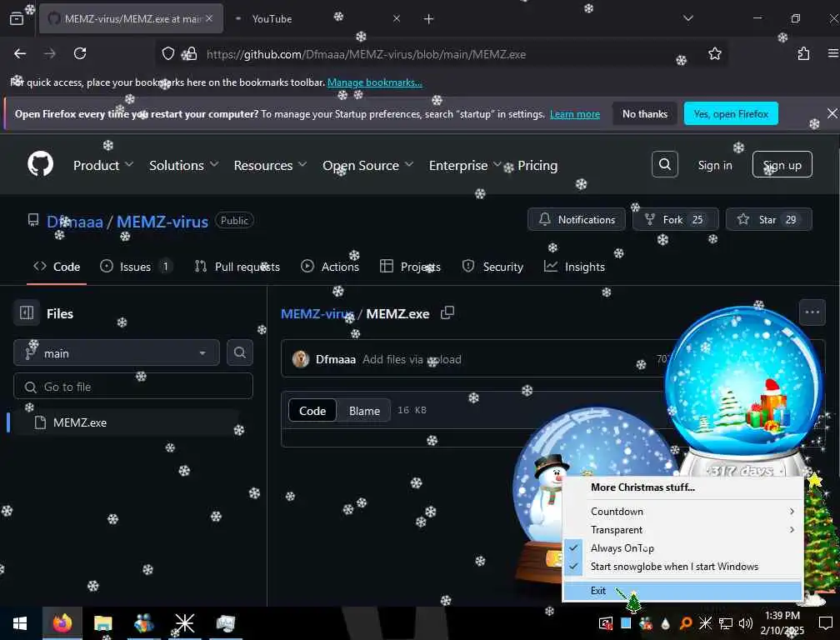
Task: Open Dfmaaa's avatar in commit row
Action: pos(301,359)
